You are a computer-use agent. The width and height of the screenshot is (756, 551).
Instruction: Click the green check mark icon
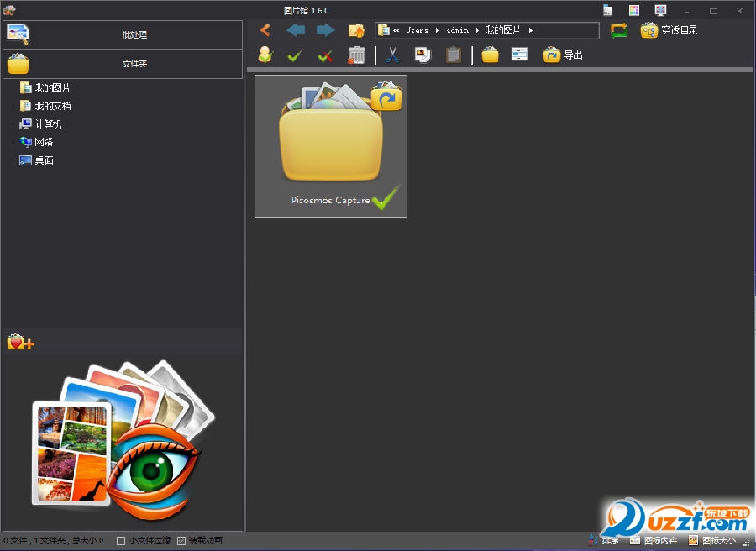coord(295,56)
